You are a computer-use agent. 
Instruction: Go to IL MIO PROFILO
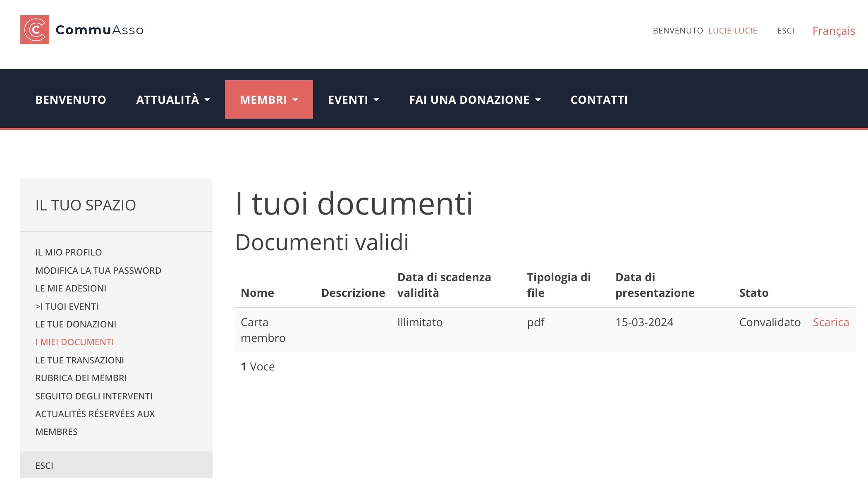click(x=68, y=252)
